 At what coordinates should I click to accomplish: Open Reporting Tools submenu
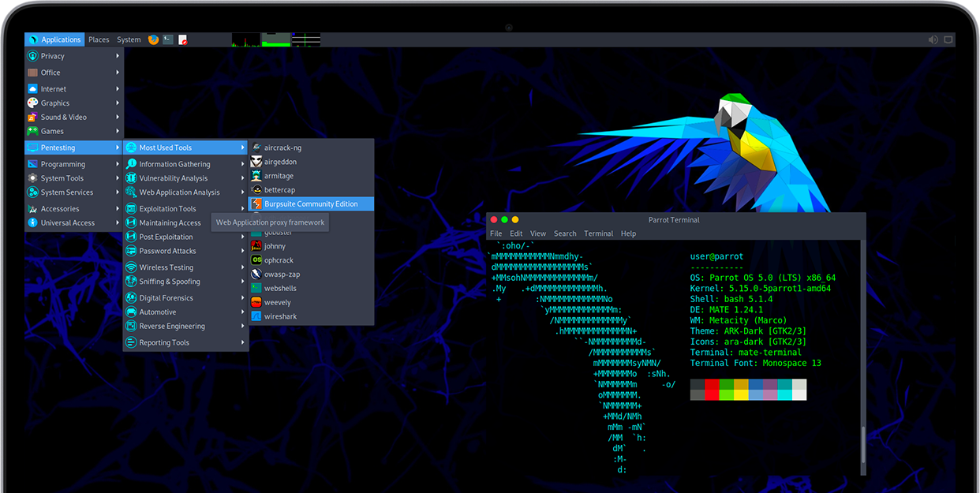(186, 343)
